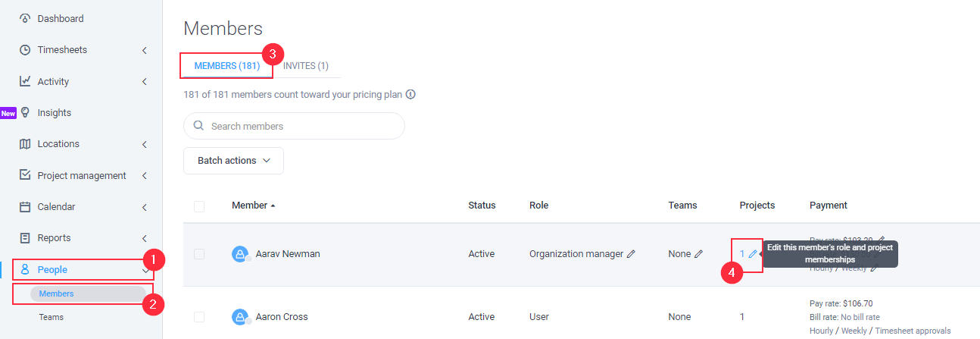The image size is (980, 339).
Task: Click the Payment column header
Action: (x=829, y=206)
